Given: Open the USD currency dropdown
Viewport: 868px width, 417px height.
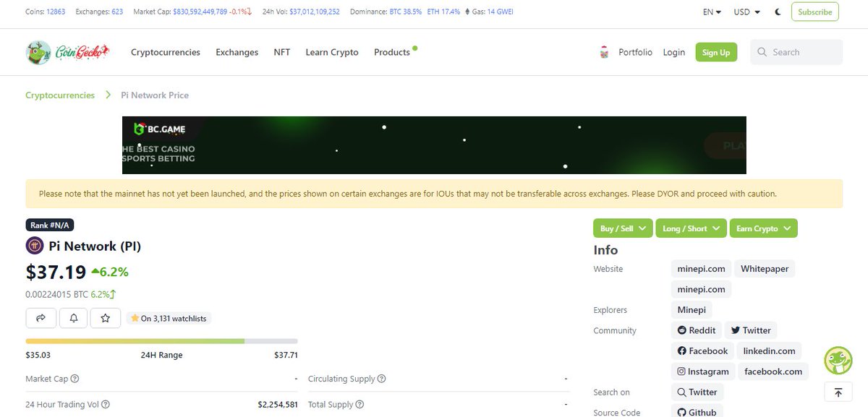Looking at the screenshot, I should click(x=746, y=12).
